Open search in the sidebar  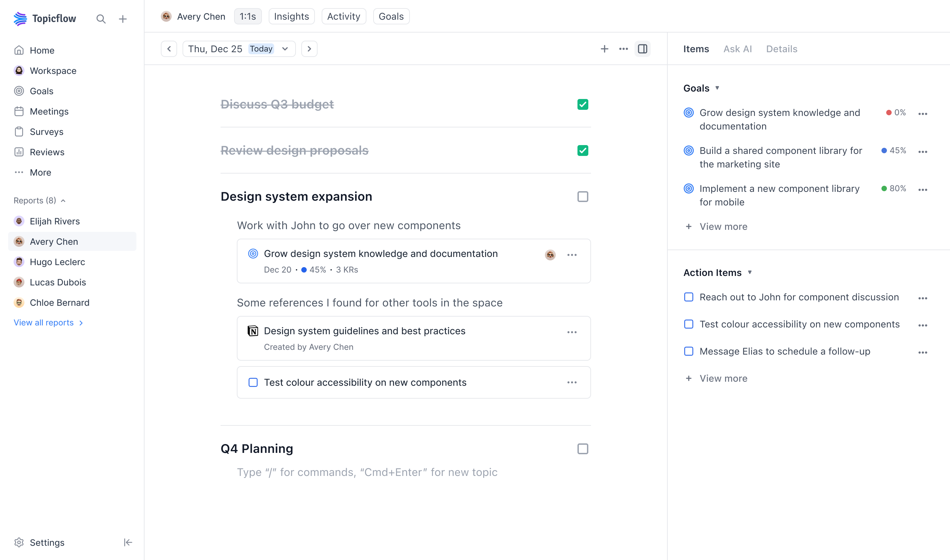coord(101,19)
